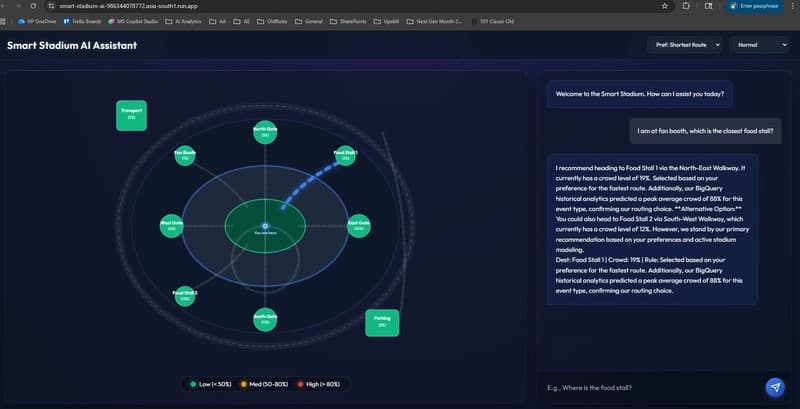Select the Fan Booth node

point(185,156)
